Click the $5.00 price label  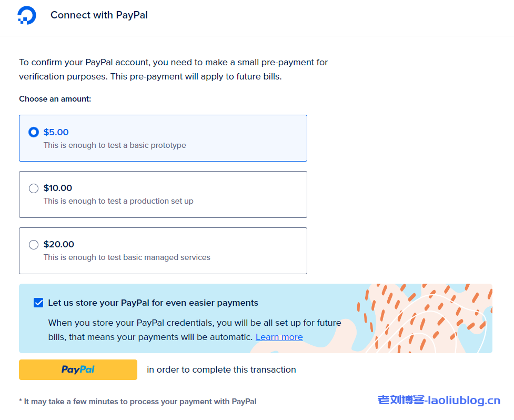click(x=56, y=132)
